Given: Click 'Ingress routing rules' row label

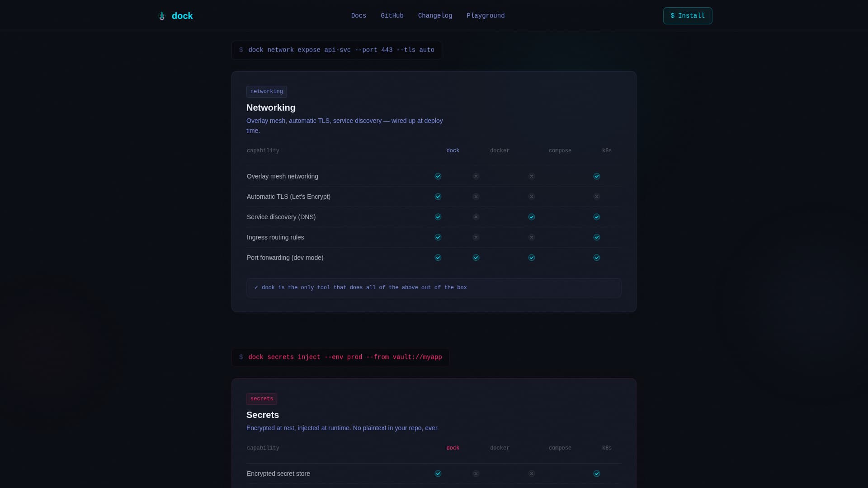Looking at the screenshot, I should (x=275, y=237).
